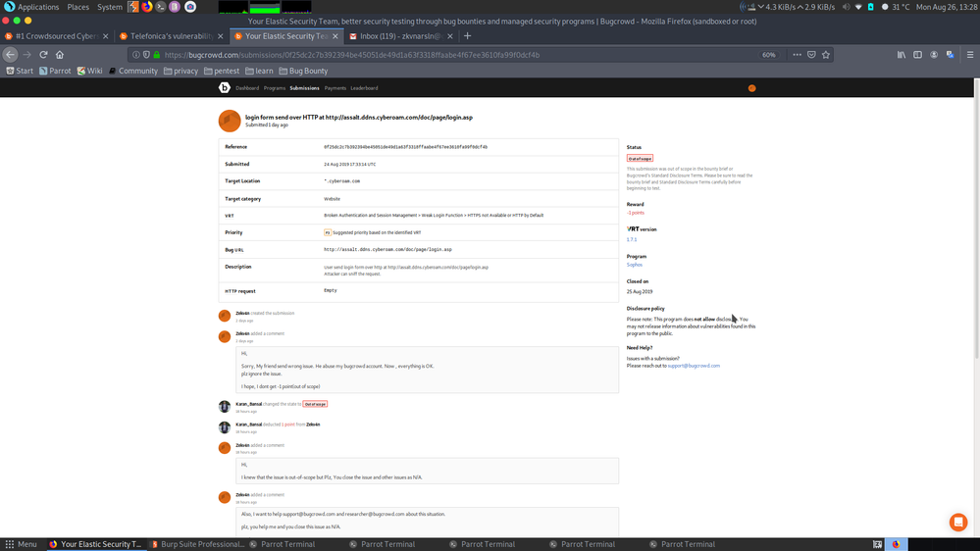This screenshot has width=980, height=551.
Task: Open the Dashboard navigation item
Action: (247, 88)
